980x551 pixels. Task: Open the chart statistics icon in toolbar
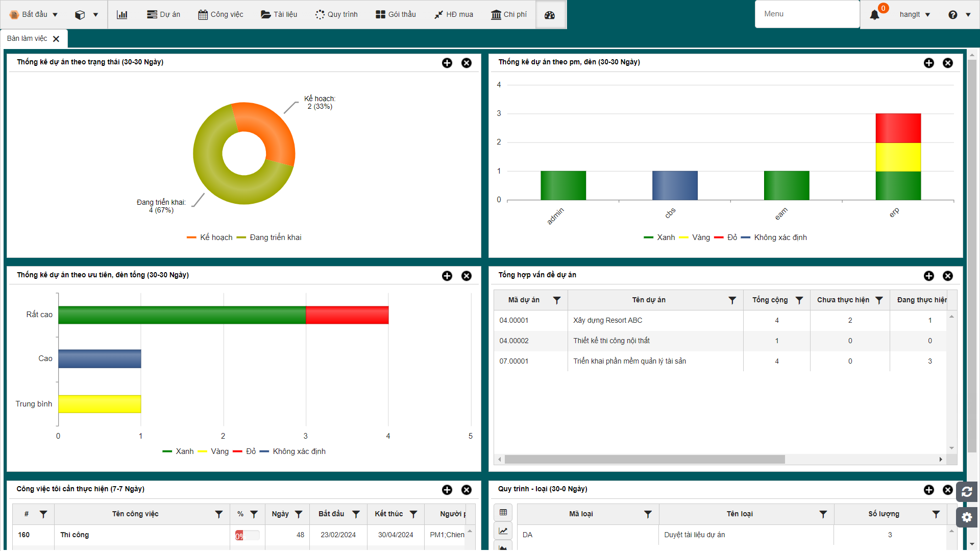coord(122,14)
